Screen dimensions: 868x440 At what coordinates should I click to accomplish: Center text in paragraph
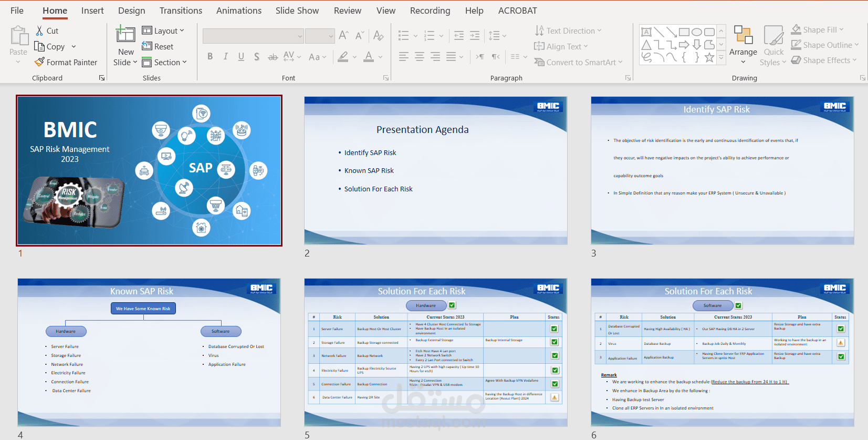pyautogui.click(x=420, y=57)
